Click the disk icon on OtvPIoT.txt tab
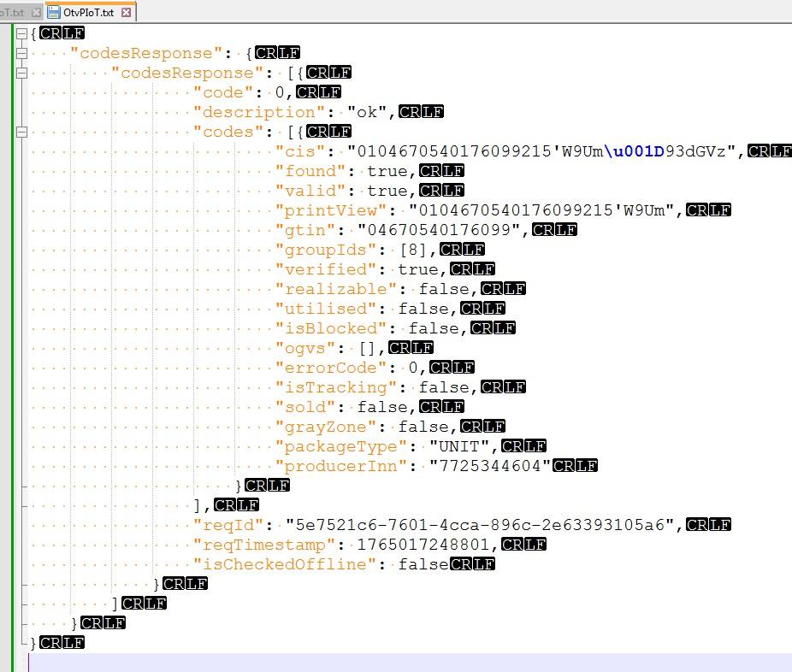 54,12
